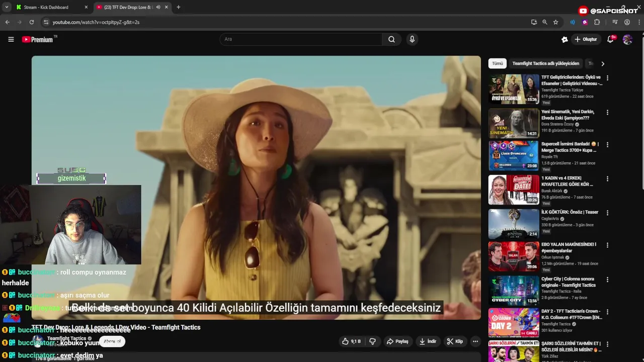Toggle subscription with the Abone ol button
The image size is (644, 362).
tap(112, 341)
